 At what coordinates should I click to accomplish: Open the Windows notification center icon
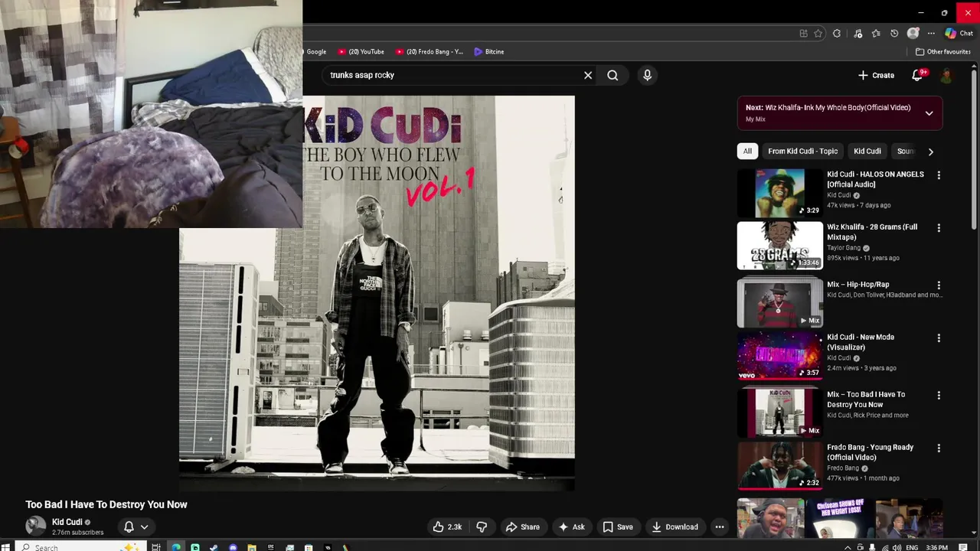(x=964, y=547)
